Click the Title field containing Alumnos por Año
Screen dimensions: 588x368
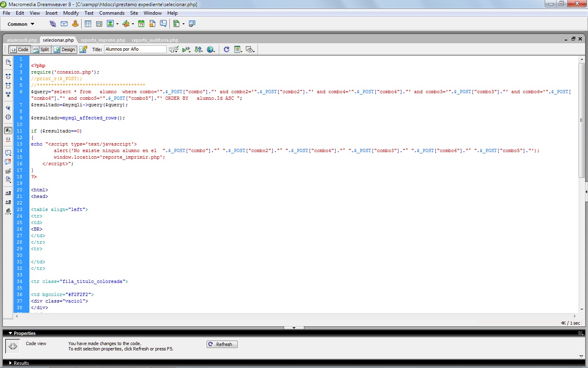point(136,49)
